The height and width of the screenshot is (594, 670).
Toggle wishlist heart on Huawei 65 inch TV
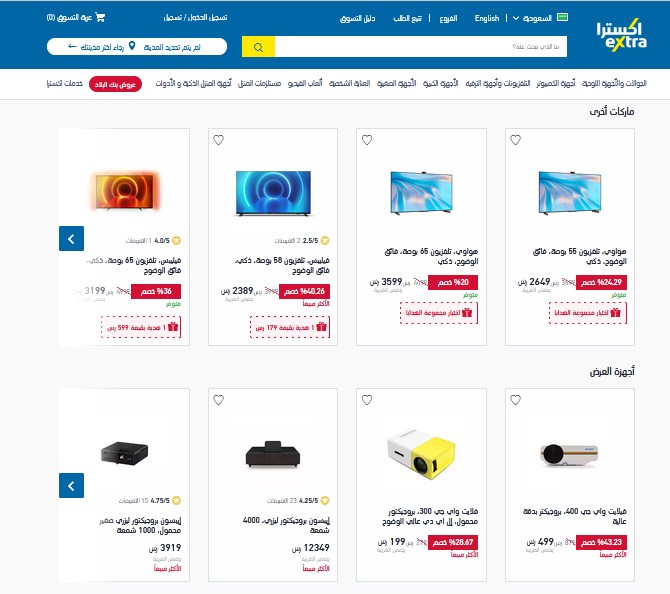367,140
